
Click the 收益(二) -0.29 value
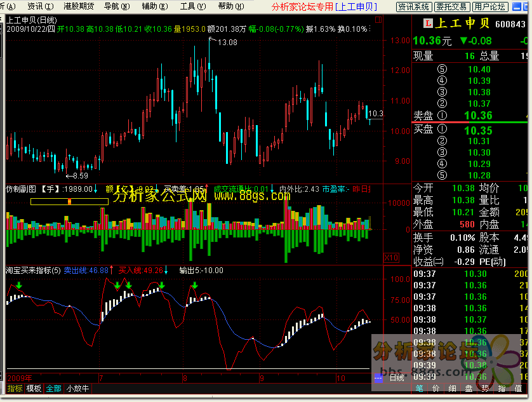[464, 262]
